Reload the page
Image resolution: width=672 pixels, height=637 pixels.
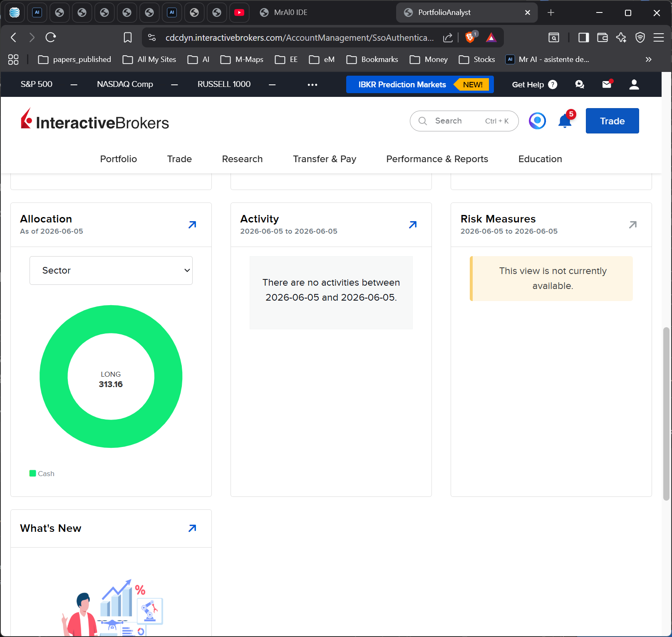(x=51, y=37)
